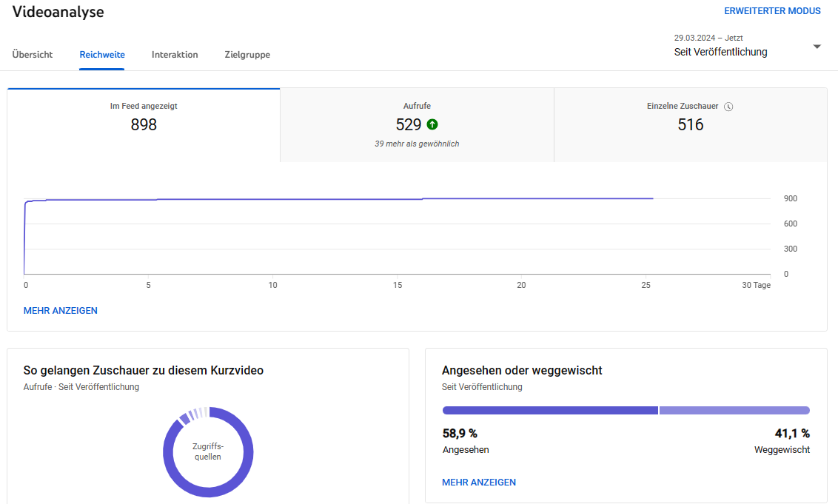Open ERWEITERTER MODUS
This screenshot has height=504, width=838.
772,11
